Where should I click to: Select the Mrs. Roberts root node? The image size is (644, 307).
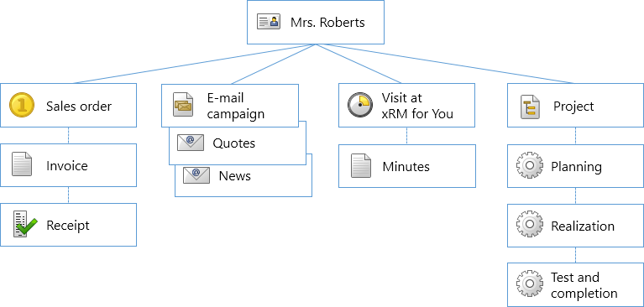pos(316,22)
